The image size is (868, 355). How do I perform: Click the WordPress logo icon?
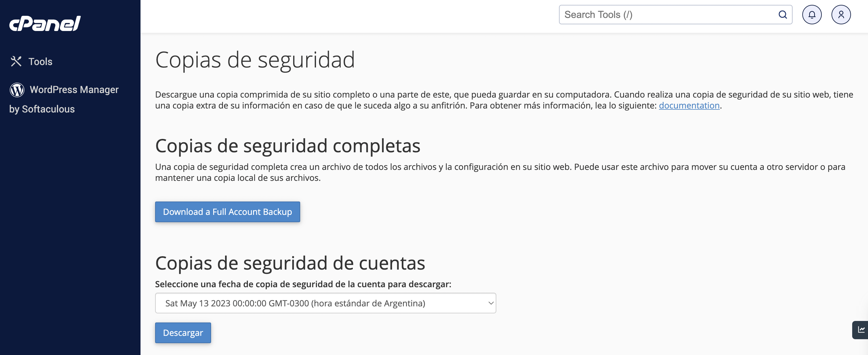point(17,90)
